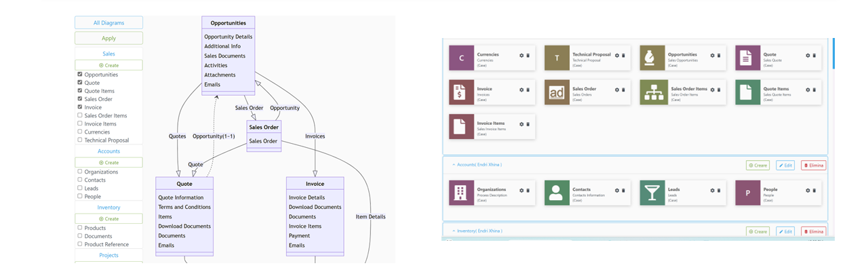
Task: Open gear settings on Quote card
Action: tap(808, 56)
